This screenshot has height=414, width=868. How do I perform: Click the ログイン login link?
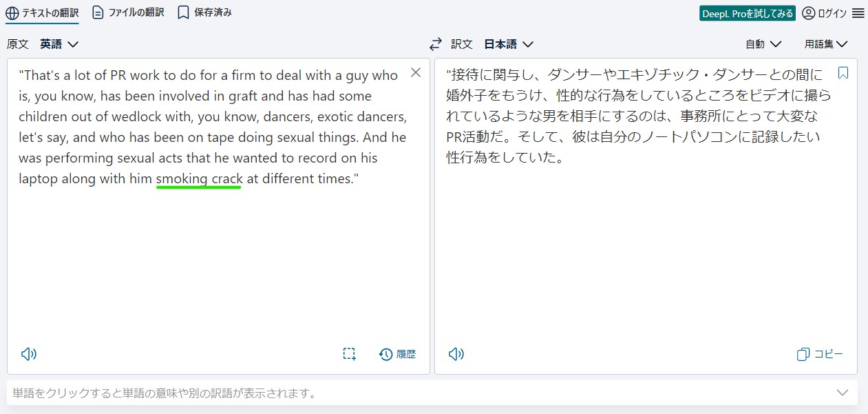click(x=825, y=13)
